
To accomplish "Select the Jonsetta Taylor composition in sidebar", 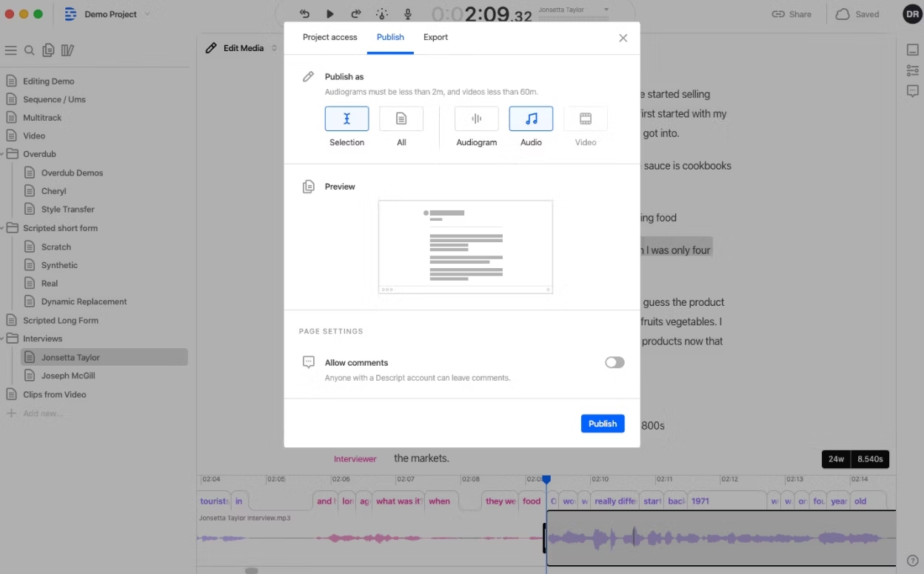I will tap(104, 357).
